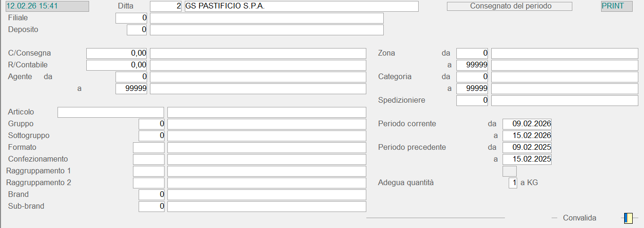This screenshot has height=228, width=644.
Task: Click the Ditta code field
Action: (165, 6)
